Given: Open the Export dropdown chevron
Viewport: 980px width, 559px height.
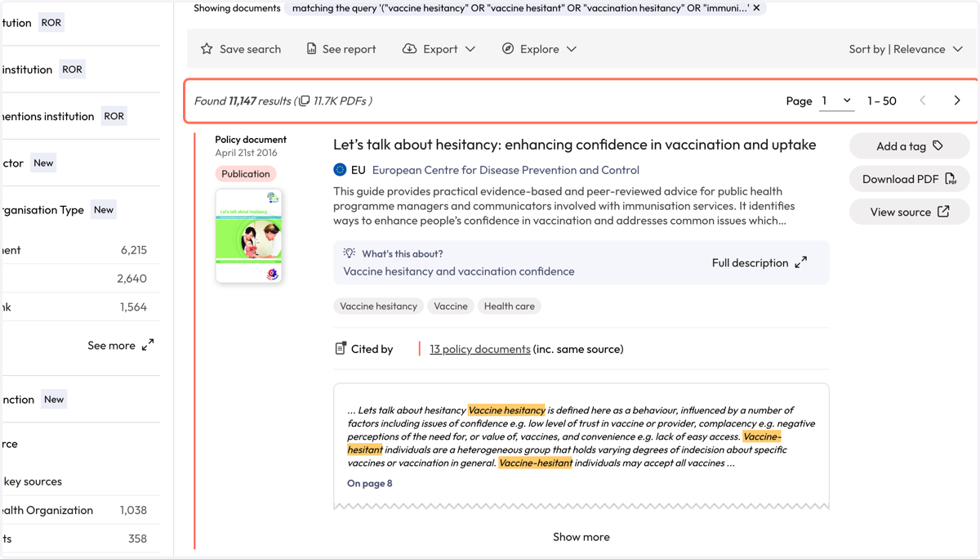Looking at the screenshot, I should point(470,49).
